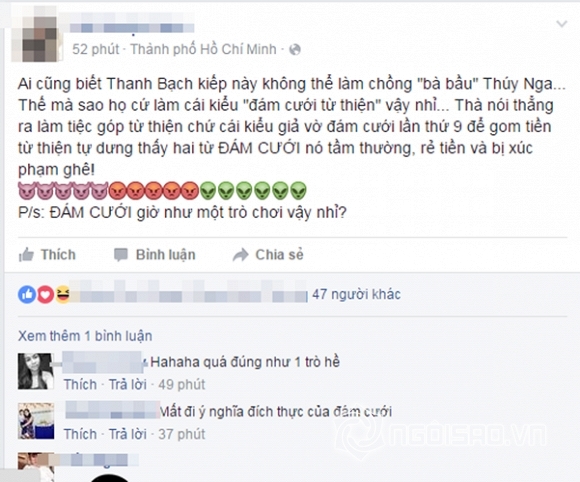580x482 pixels.
Task: Click the 49 phút comment timestamp
Action: 182,385
